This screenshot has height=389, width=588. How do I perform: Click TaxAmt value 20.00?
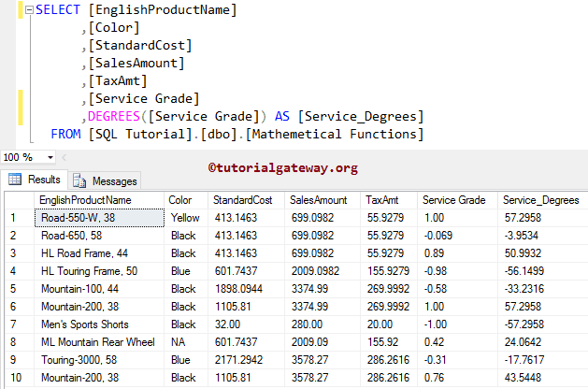point(389,324)
